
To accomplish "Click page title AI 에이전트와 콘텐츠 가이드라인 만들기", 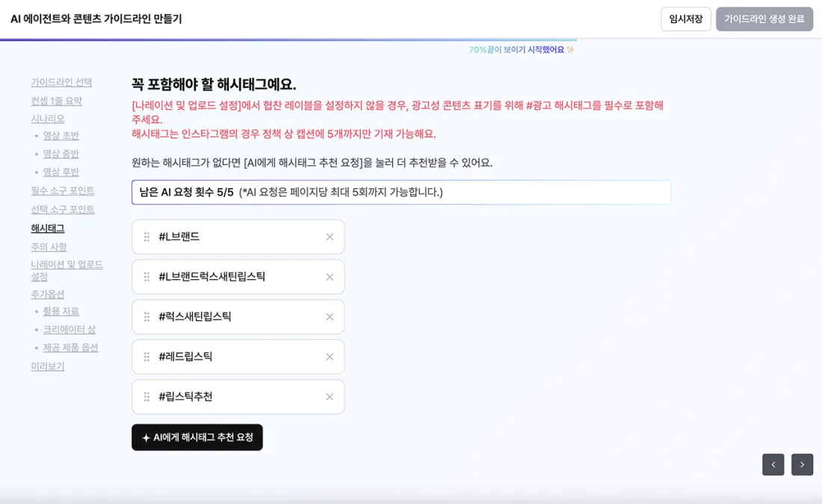I will (96, 19).
